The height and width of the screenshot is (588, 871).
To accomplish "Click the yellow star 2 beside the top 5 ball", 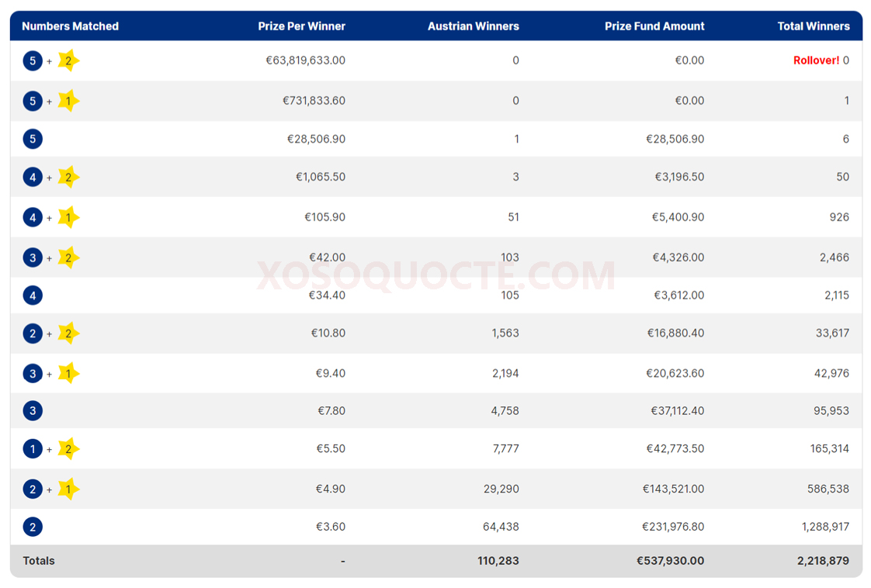I will point(68,61).
